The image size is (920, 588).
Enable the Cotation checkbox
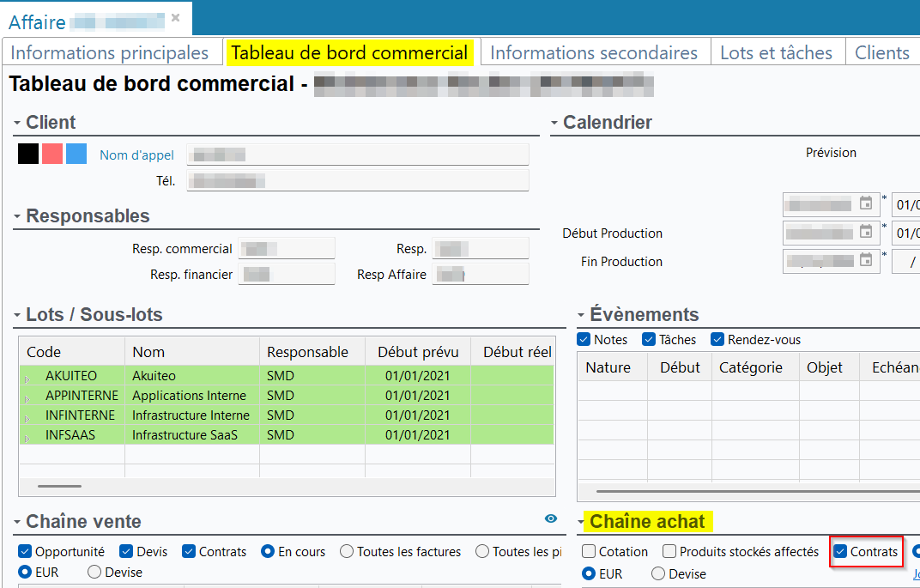tap(589, 552)
